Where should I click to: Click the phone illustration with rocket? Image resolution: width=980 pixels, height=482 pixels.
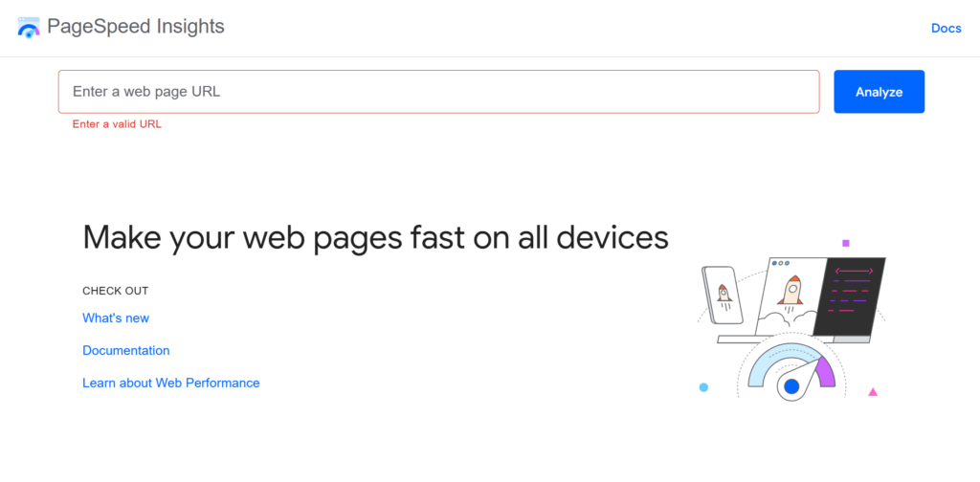[x=724, y=297]
